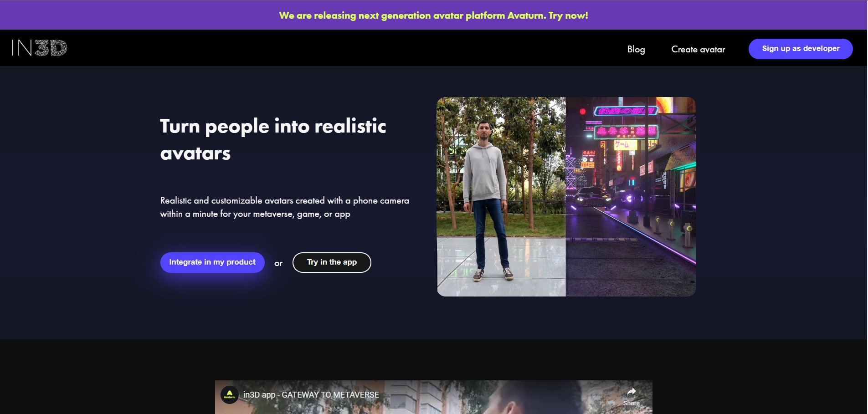Click the 'Turn people into realistic avatars' heading
868x414 pixels.
(x=273, y=139)
